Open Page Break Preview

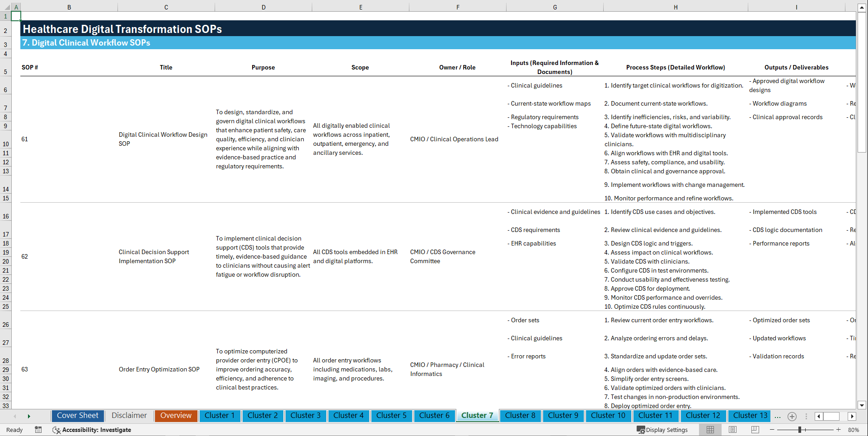755,430
